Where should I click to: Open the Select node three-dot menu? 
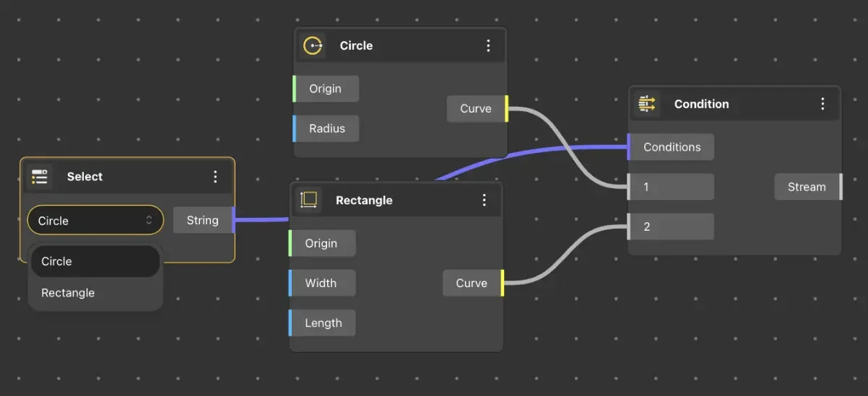click(x=215, y=177)
